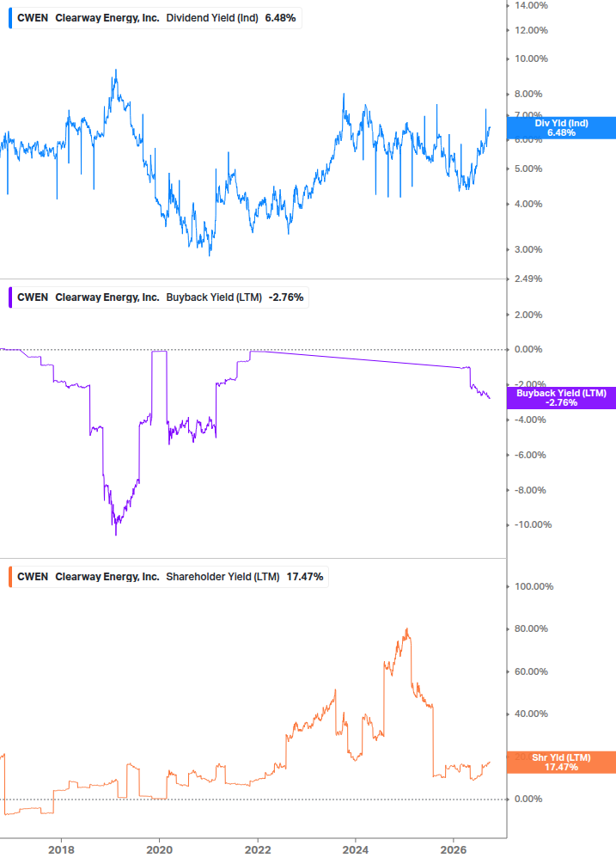Click the 4.00% tick on dividend yield axis
616x864 pixels.
[x=528, y=204]
